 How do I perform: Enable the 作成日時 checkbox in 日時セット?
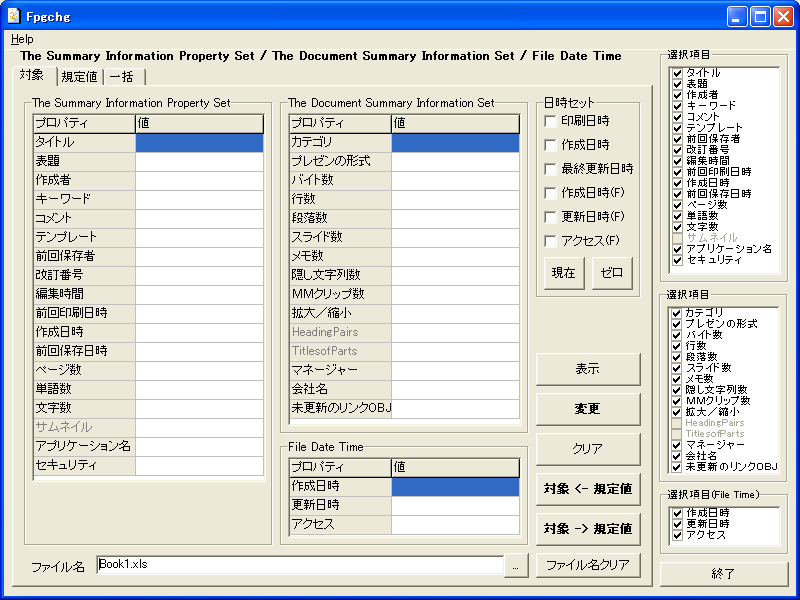click(550, 145)
